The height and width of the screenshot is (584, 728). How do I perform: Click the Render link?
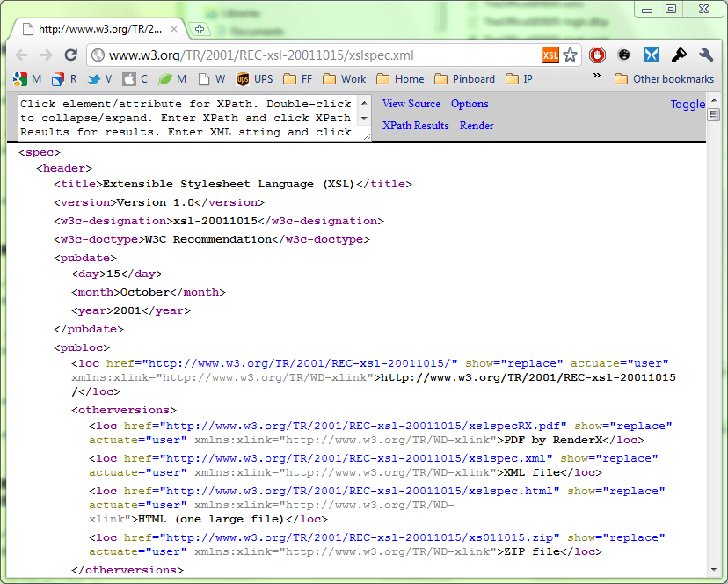476,125
